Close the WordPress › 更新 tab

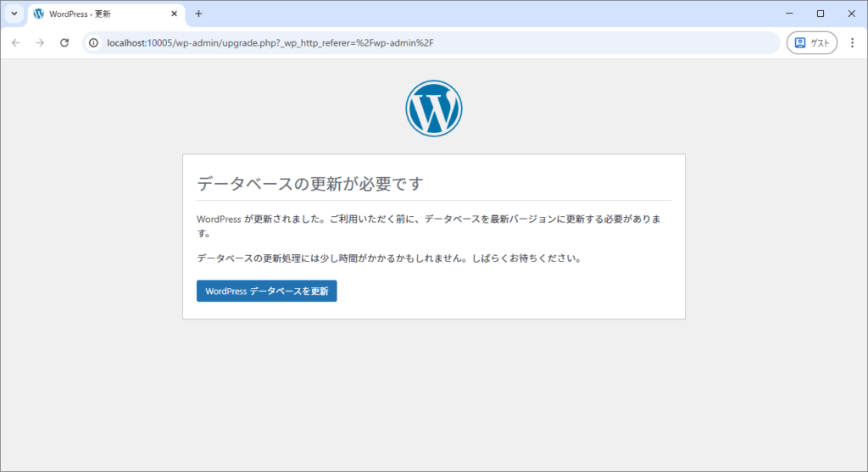pyautogui.click(x=174, y=14)
